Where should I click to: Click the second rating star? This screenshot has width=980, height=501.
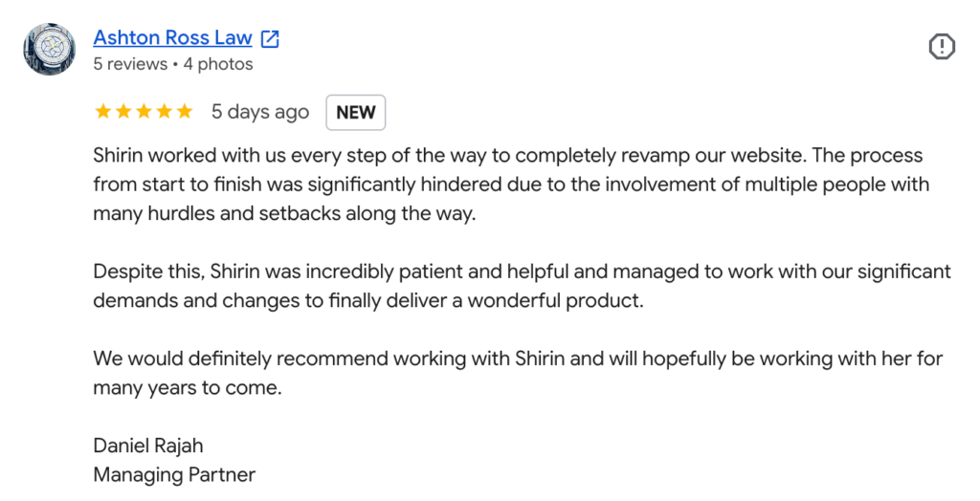[123, 112]
